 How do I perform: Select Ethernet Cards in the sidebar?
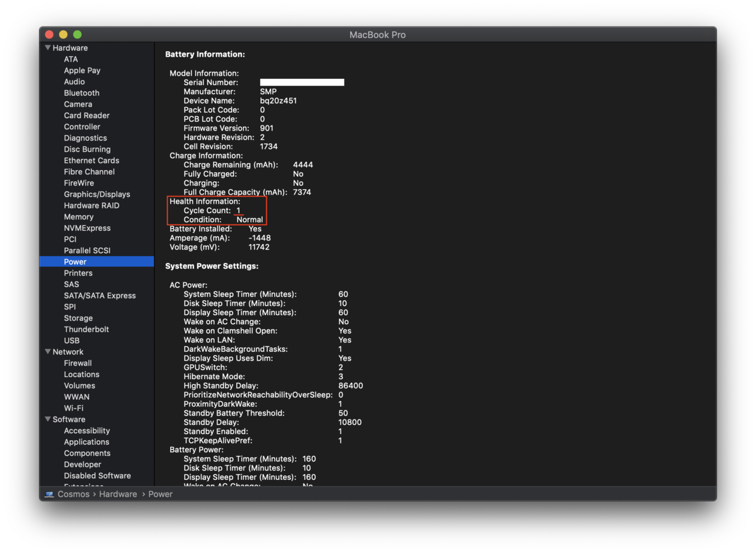pyautogui.click(x=91, y=161)
